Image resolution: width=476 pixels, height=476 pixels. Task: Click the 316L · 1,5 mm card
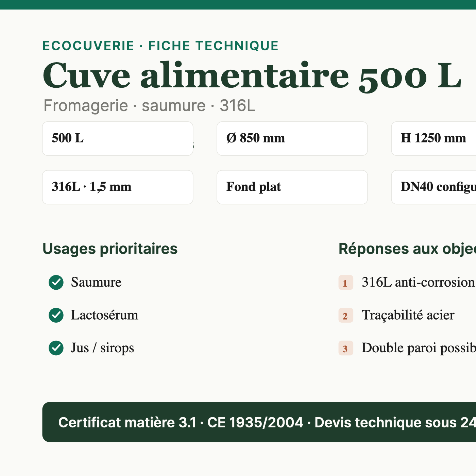(118, 187)
